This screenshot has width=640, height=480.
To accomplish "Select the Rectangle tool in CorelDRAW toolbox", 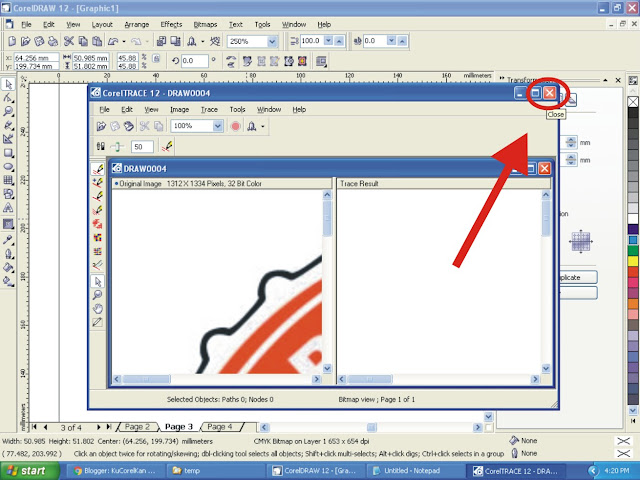I will tap(8, 153).
